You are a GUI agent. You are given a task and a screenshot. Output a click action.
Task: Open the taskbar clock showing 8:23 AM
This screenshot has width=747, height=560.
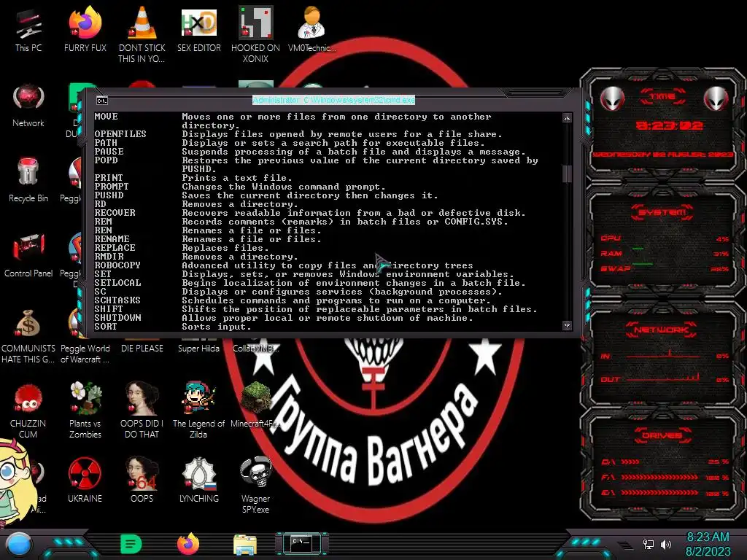pyautogui.click(x=708, y=544)
